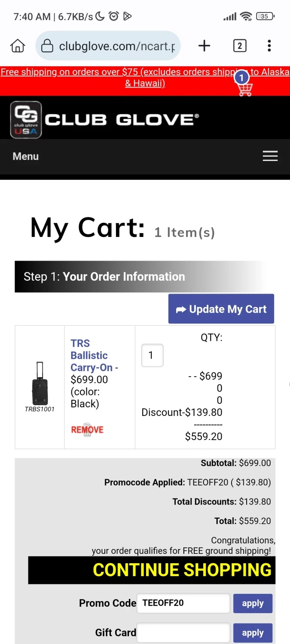Open the browser three-dot menu
290x644 pixels.
point(269,46)
